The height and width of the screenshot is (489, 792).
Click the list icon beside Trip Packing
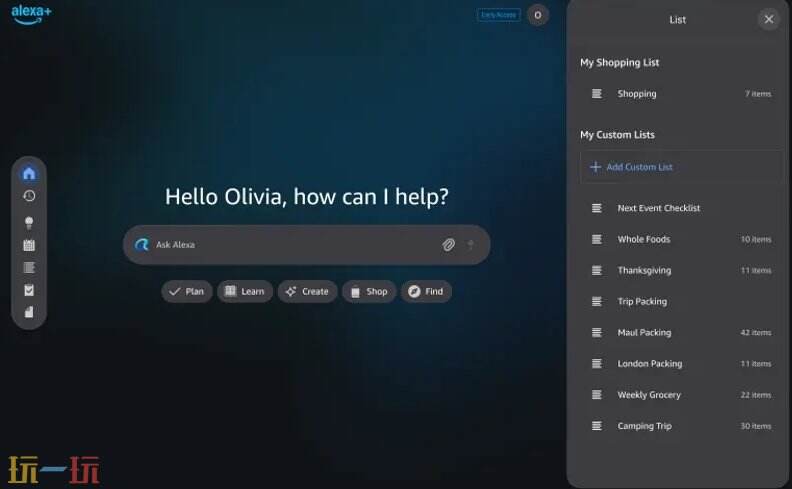click(597, 302)
